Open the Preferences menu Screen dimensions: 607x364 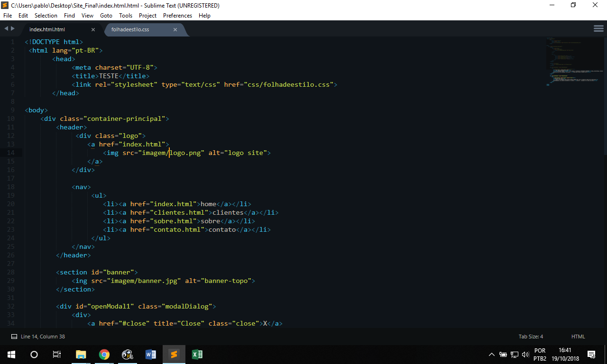(x=177, y=16)
